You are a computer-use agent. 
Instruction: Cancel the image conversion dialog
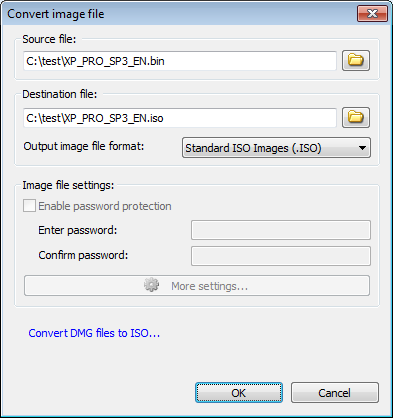click(335, 393)
